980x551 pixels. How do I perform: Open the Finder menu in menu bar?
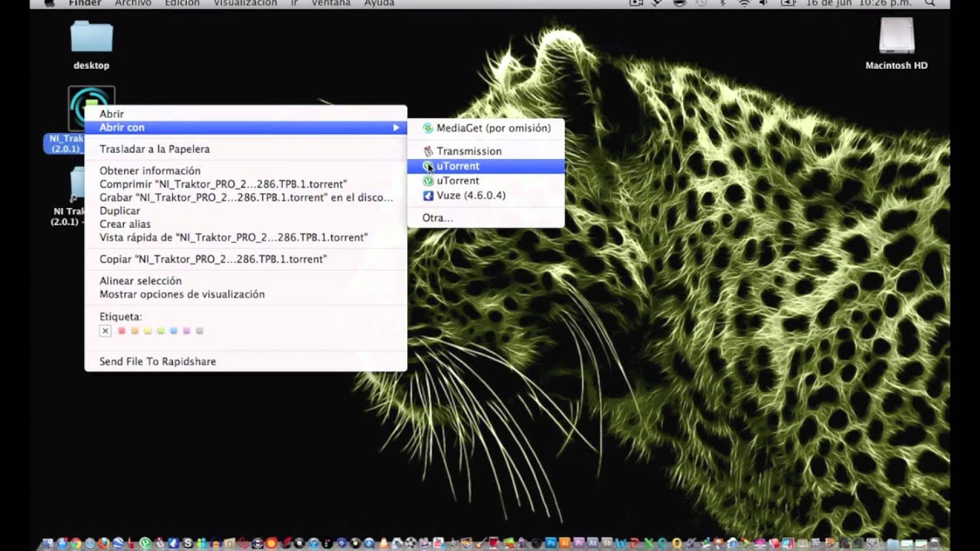point(84,3)
